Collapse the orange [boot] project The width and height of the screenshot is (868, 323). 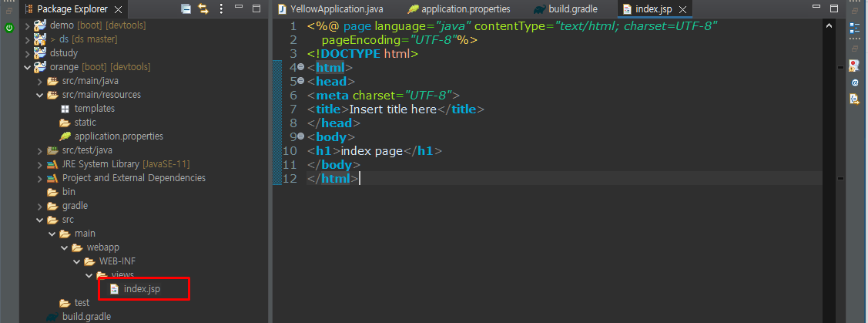click(x=28, y=67)
